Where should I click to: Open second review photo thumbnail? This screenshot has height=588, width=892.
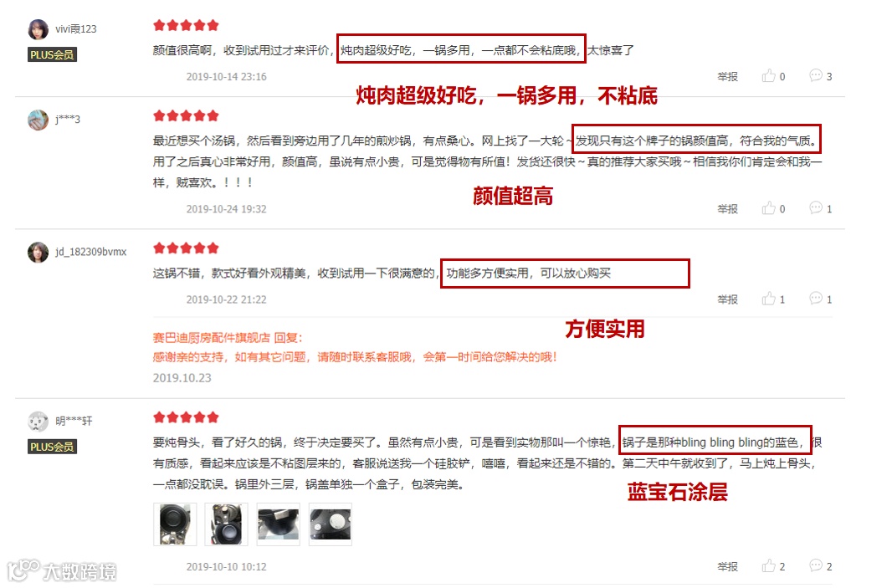(227, 524)
